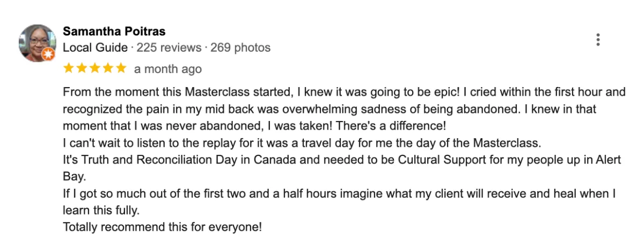Click the "Totally recommend this for everyone!" line
The height and width of the screenshot is (243, 644).
(163, 227)
